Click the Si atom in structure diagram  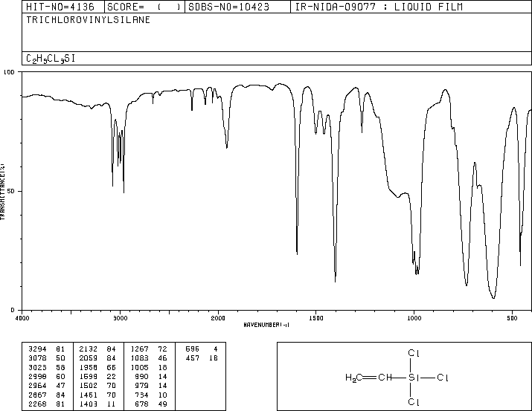tap(412, 378)
